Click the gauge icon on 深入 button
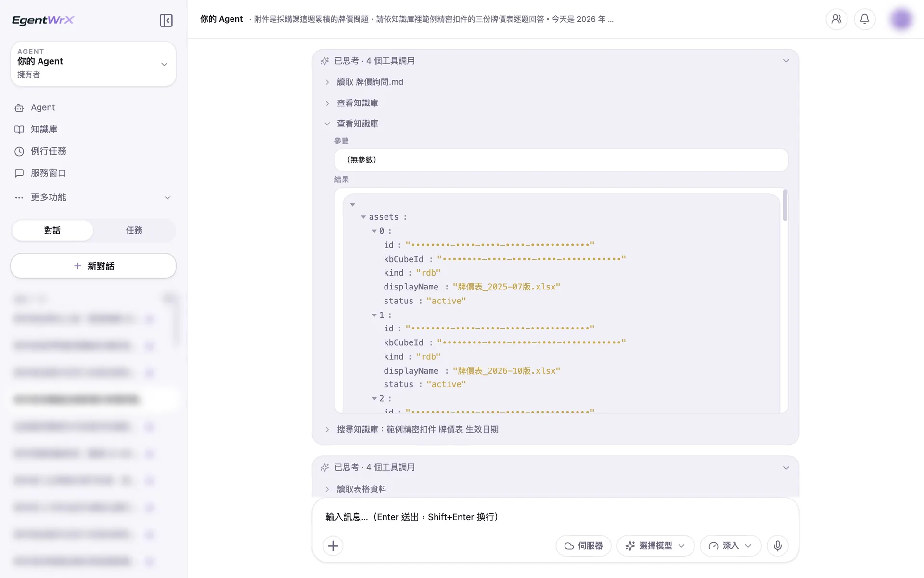 (714, 546)
